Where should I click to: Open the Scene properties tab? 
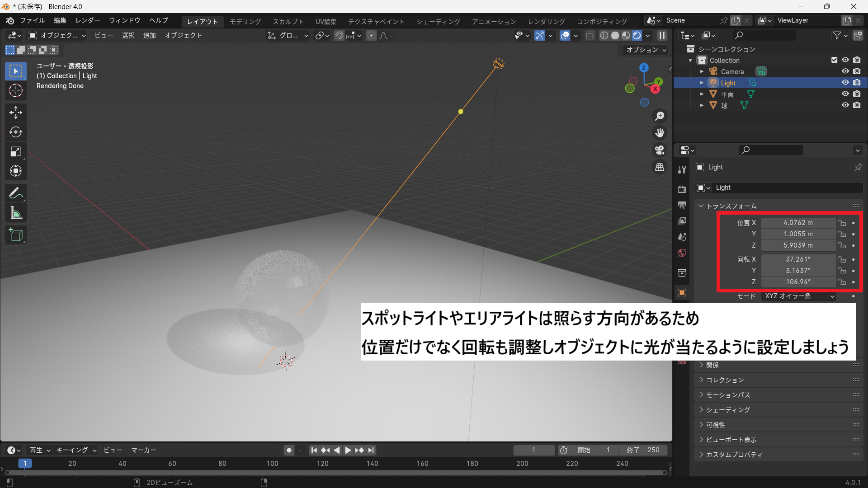(x=682, y=237)
